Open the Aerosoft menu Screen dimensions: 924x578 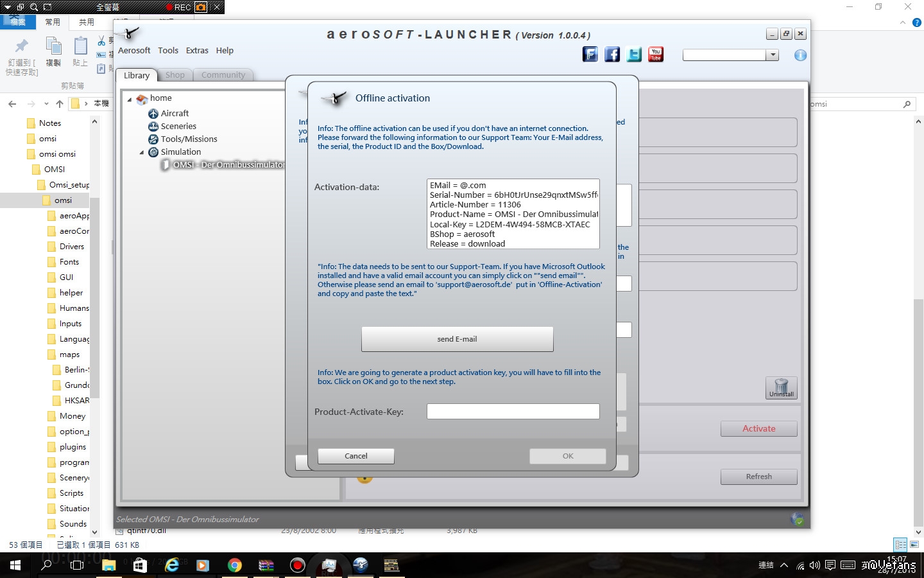pos(134,50)
